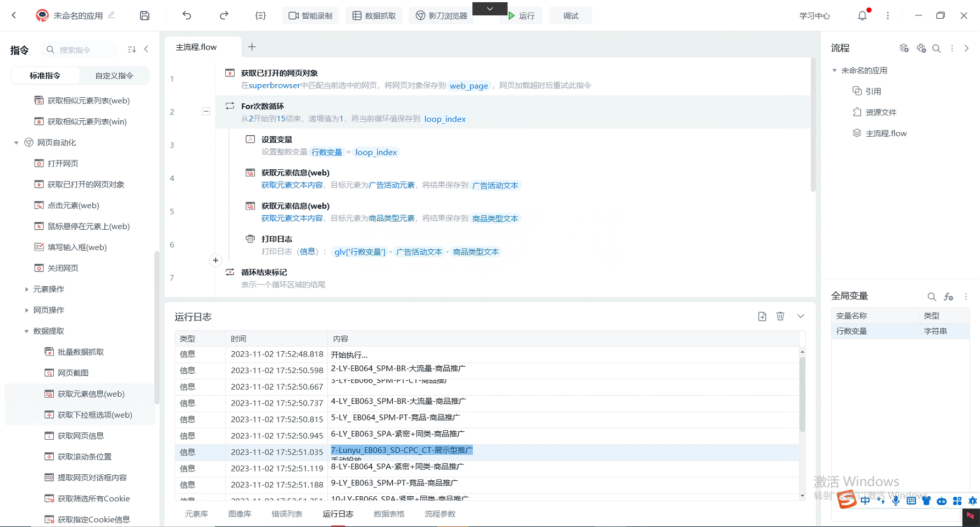This screenshot has width=980, height=527.
Task: Click the export log icon in 运行日志
Action: tap(762, 316)
